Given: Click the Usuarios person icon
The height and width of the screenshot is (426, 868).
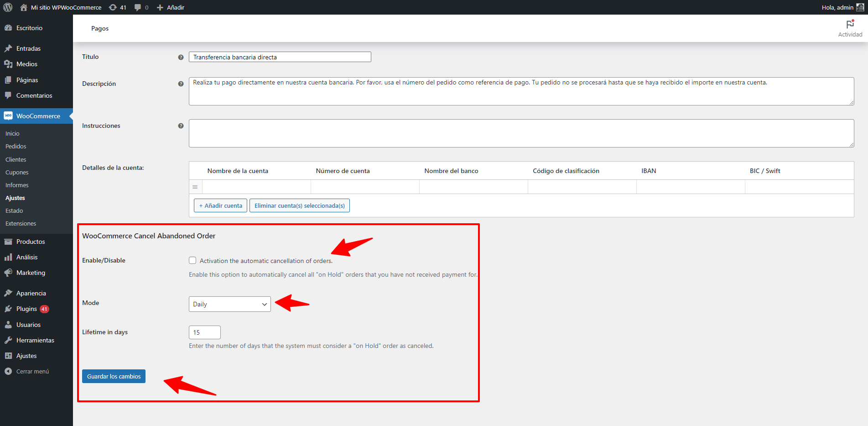Looking at the screenshot, I should [8, 325].
